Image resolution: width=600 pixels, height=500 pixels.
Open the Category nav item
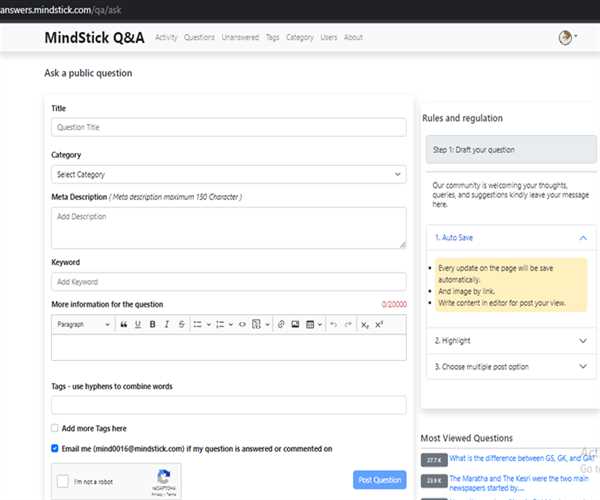coord(300,37)
